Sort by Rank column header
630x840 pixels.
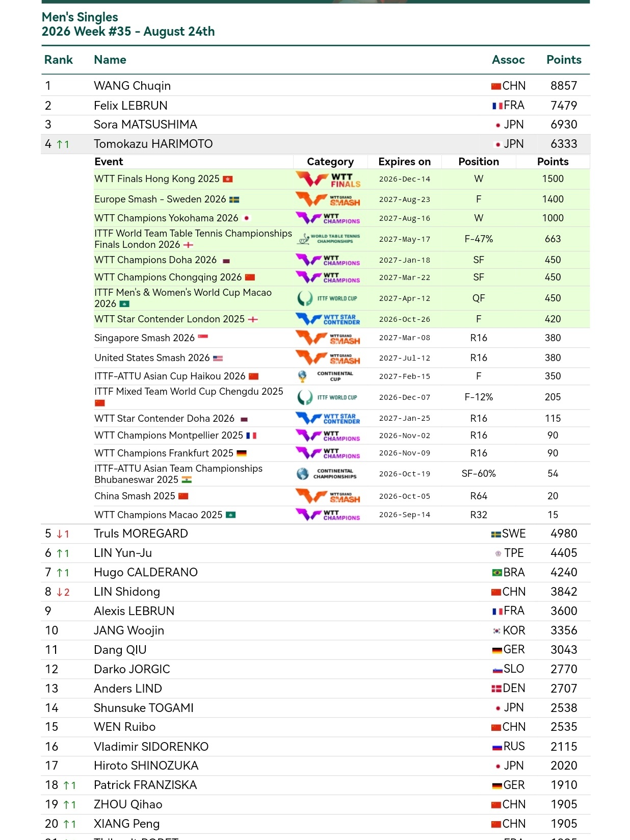(59, 60)
